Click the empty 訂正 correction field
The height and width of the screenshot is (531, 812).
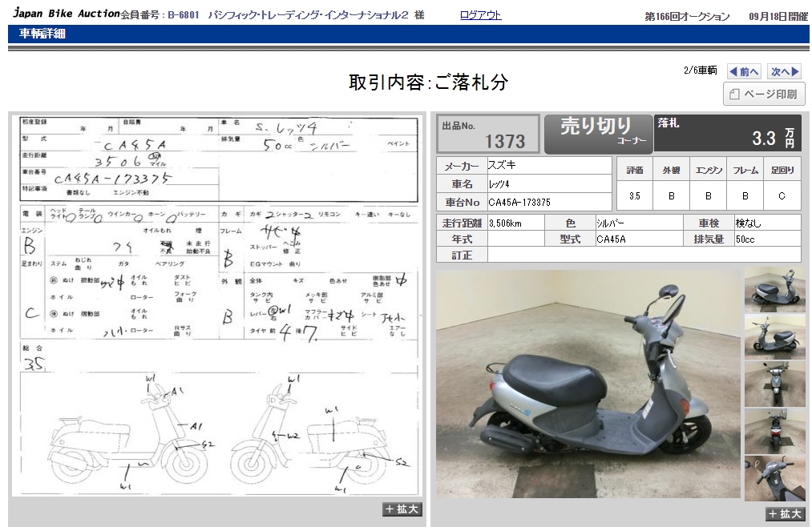(644, 255)
